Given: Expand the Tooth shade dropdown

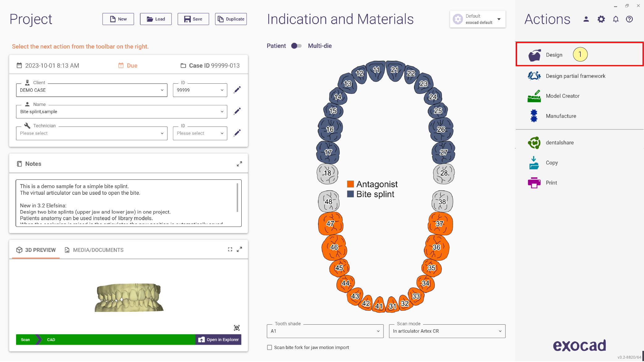Looking at the screenshot, I should tap(325, 331).
